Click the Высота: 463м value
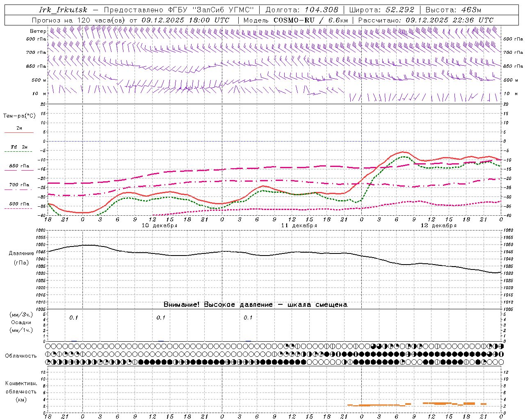The width and height of the screenshot is (525, 420). (453, 10)
